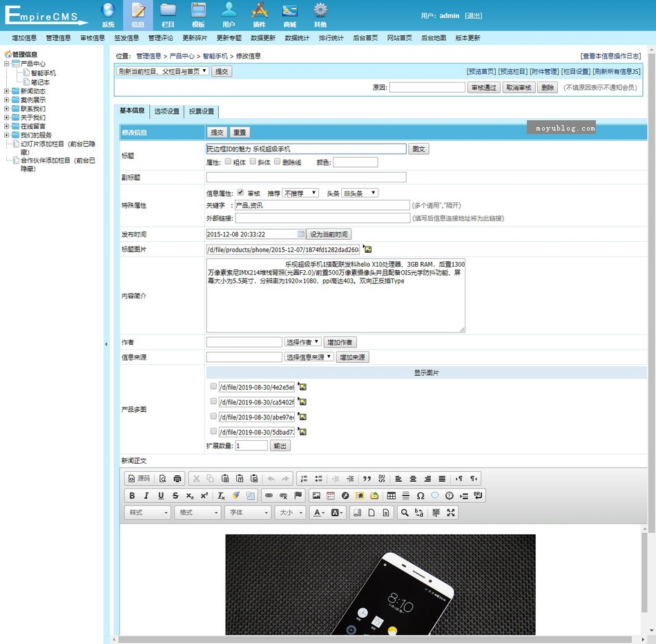Image resolution: width=656 pixels, height=644 pixels.
Task: Open the 模板 templates section
Action: pyautogui.click(x=198, y=15)
